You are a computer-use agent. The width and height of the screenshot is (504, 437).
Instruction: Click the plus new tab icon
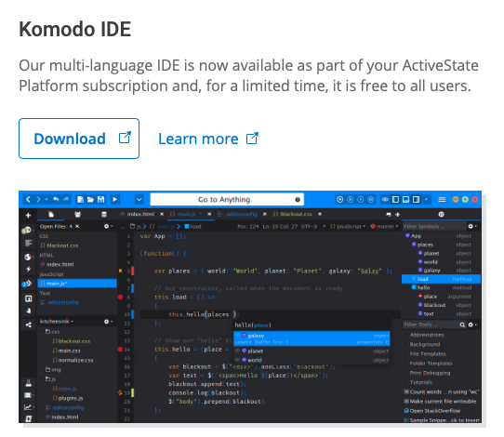pyautogui.click(x=398, y=215)
